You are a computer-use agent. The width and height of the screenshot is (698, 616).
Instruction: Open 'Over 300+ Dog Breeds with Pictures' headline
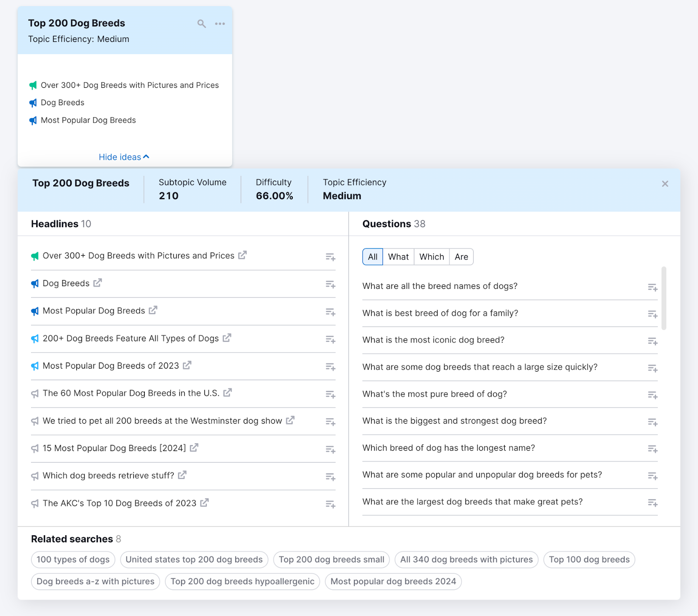point(138,256)
